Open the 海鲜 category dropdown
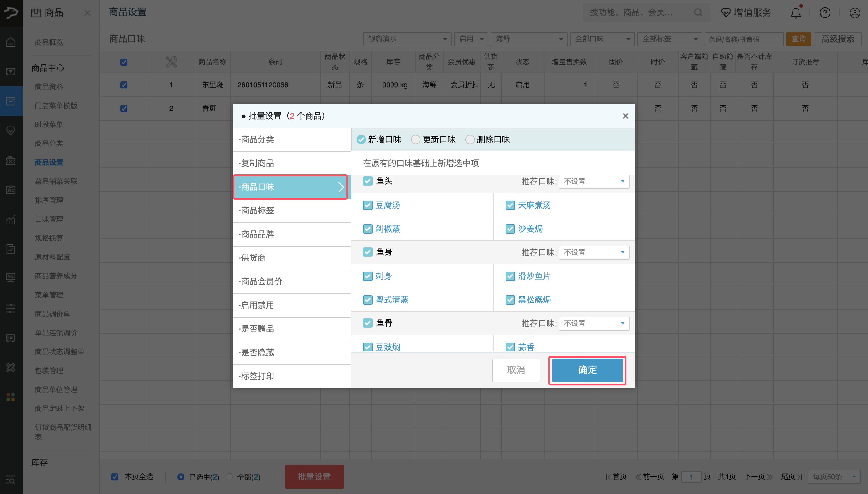Screen dimensions: 868x494 [529, 39]
